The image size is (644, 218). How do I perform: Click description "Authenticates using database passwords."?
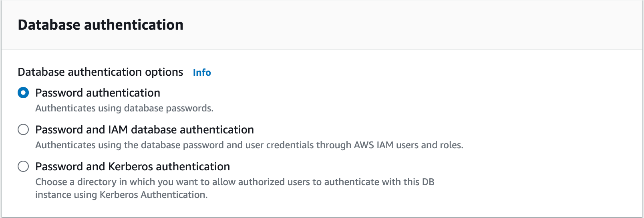[124, 108]
